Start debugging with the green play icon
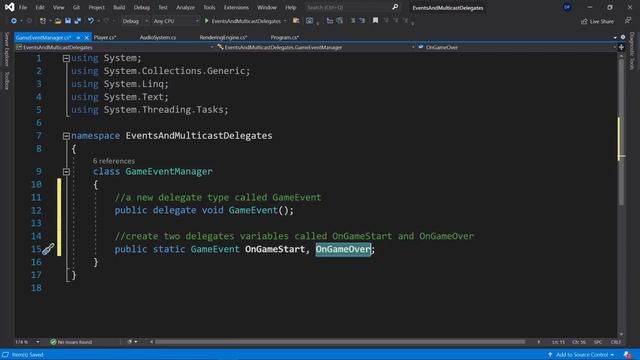This screenshot has height=360, width=640. [x=207, y=20]
